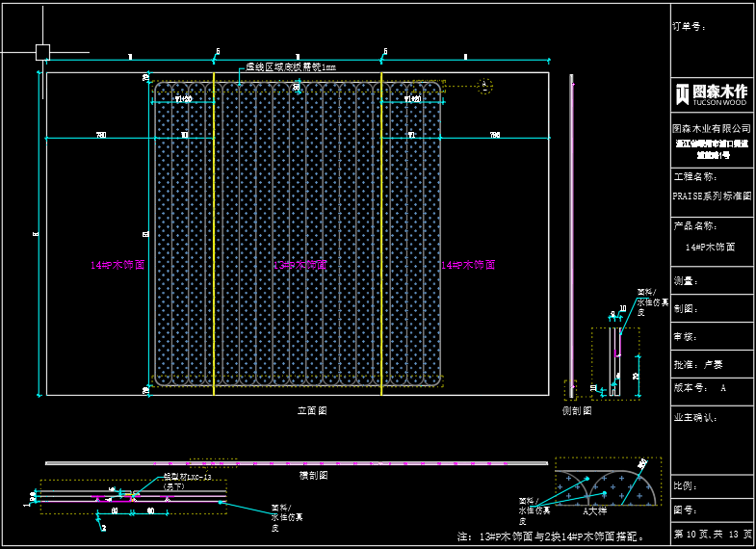
Task: Select the left yellow vertical seam line
Action: [214, 231]
